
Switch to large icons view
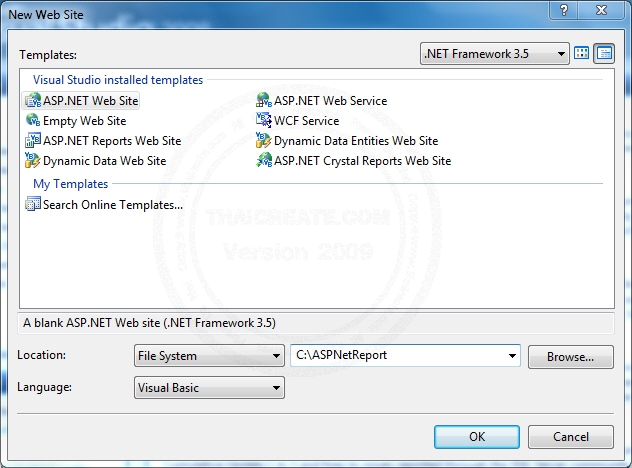(x=582, y=53)
